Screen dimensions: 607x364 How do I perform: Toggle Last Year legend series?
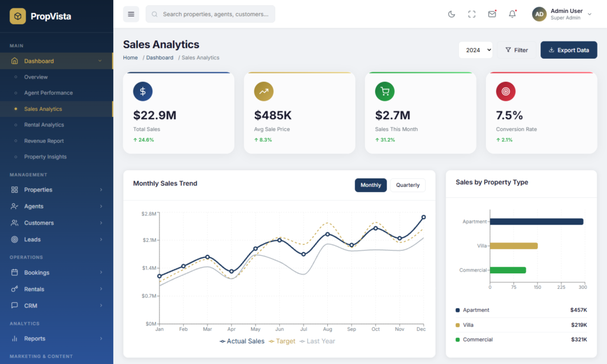[x=318, y=341]
